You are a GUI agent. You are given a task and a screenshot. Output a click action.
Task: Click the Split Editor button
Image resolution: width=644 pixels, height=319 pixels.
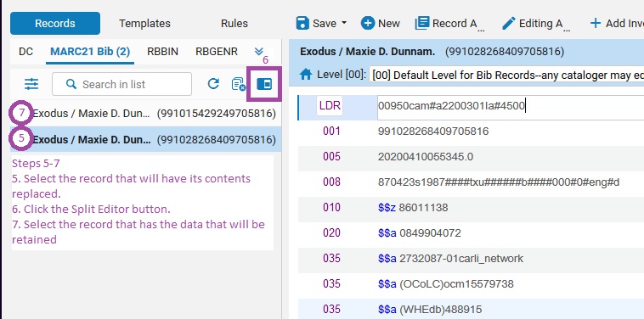point(264,84)
